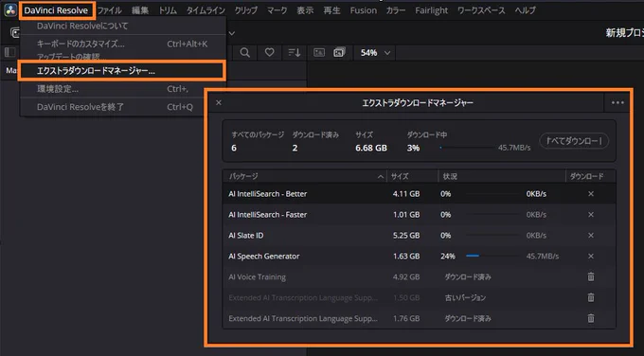Click AI Speech Generator progress bar

click(x=492, y=257)
